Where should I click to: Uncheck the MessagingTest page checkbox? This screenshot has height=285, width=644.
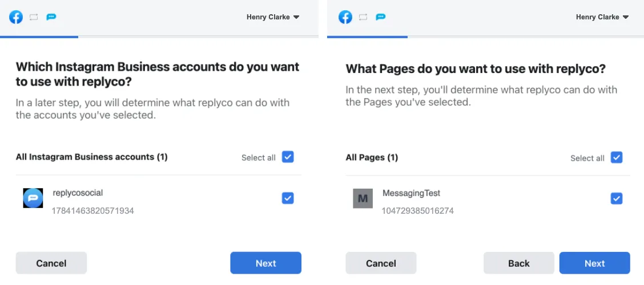[617, 198]
